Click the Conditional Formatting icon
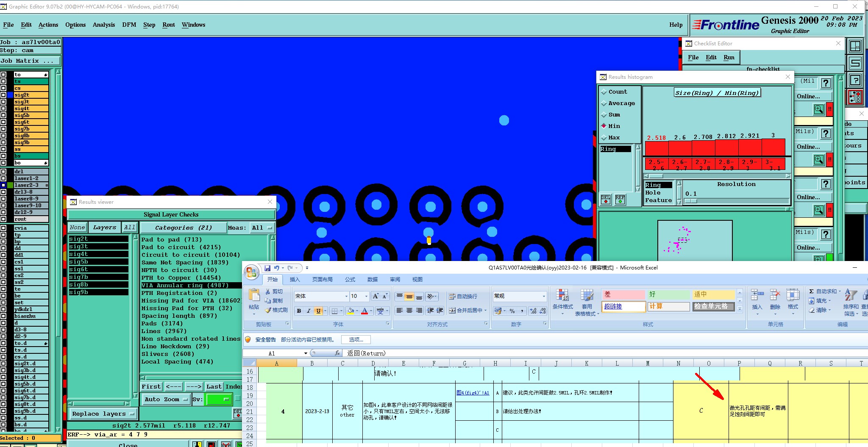Viewport: 868px width, 447px height. 562,295
